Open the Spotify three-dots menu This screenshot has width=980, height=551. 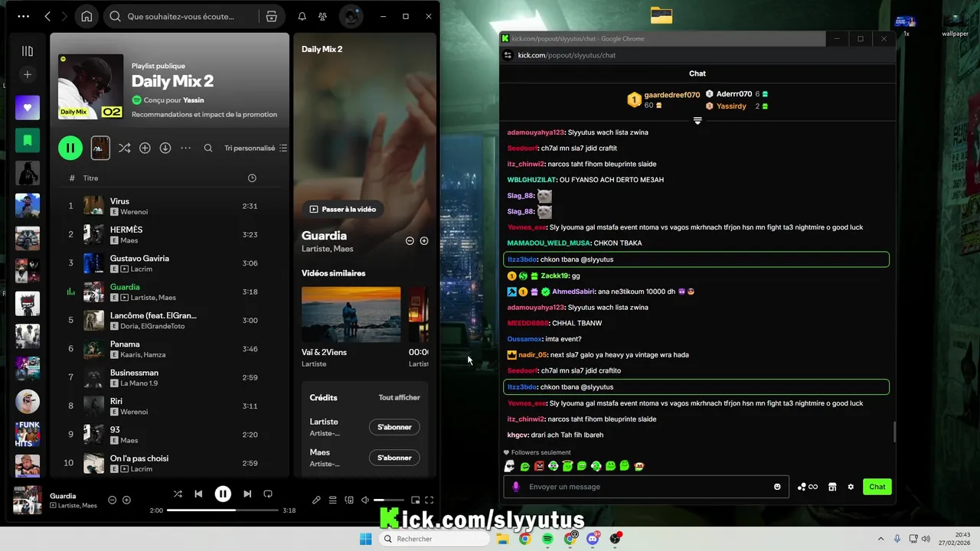(24, 16)
